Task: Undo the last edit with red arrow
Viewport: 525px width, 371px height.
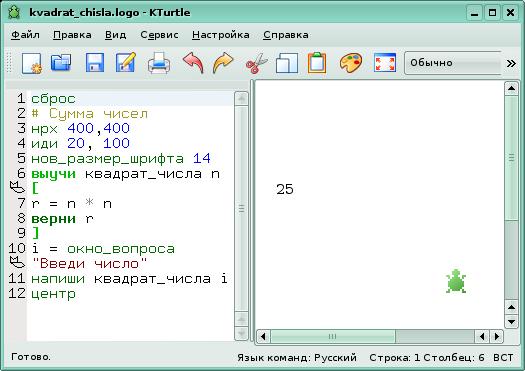Action: (193, 63)
